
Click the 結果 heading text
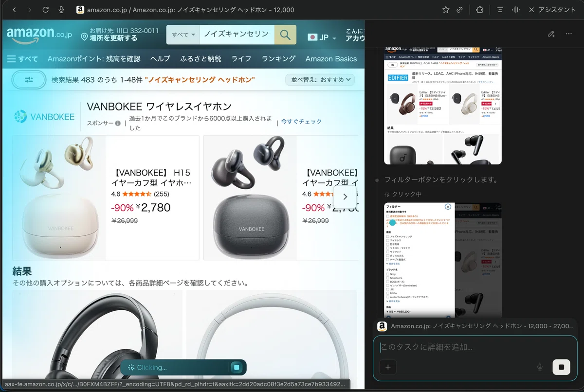point(22,271)
